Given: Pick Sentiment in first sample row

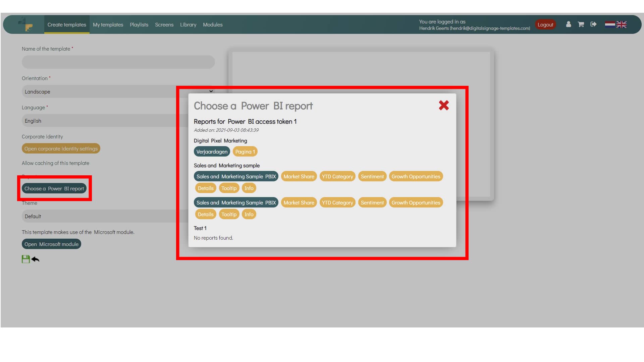Looking at the screenshot, I should click(372, 176).
